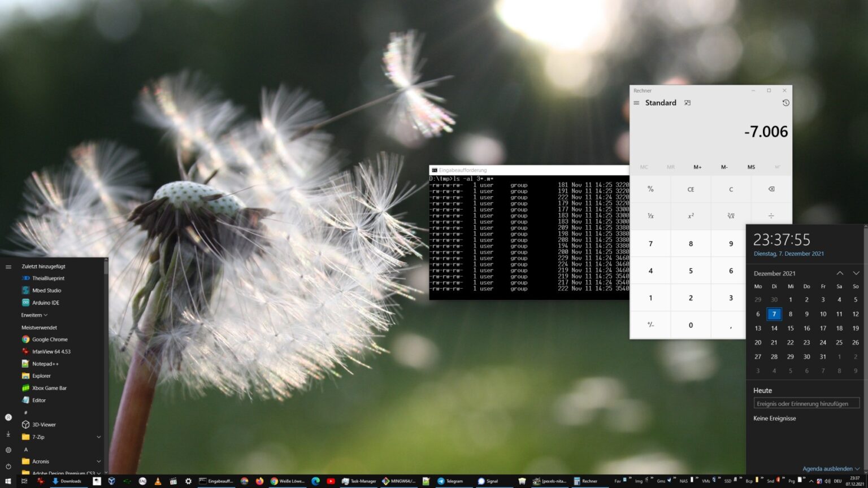Go to the previous month in calendar
This screenshot has height=488, width=868.
coord(840,273)
